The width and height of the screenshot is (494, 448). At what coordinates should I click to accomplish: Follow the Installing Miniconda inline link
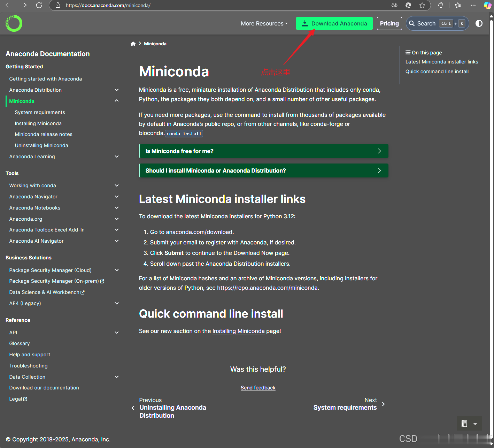point(238,331)
